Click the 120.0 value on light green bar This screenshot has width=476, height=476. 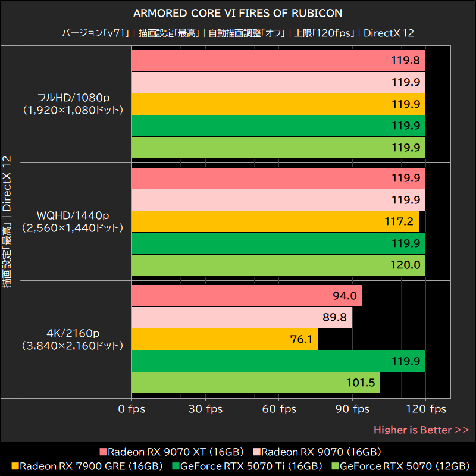(x=405, y=265)
